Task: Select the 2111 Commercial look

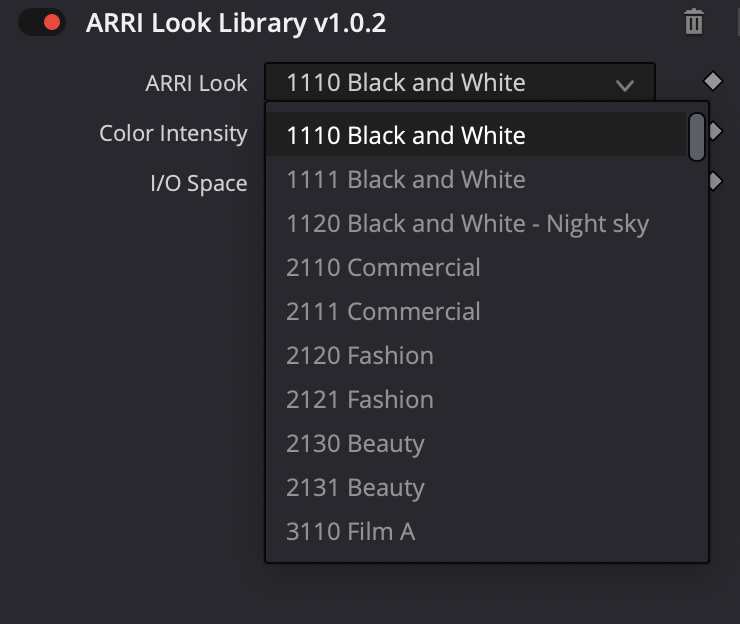Action: [x=476, y=311]
